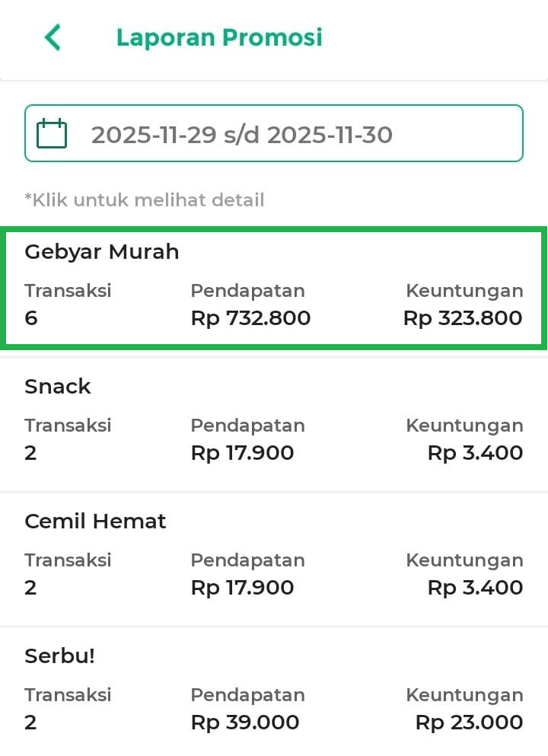Viewport: 548px width, 756px height.
Task: Click Cemil Hemat revenue Rp 17.900
Action: point(242,588)
